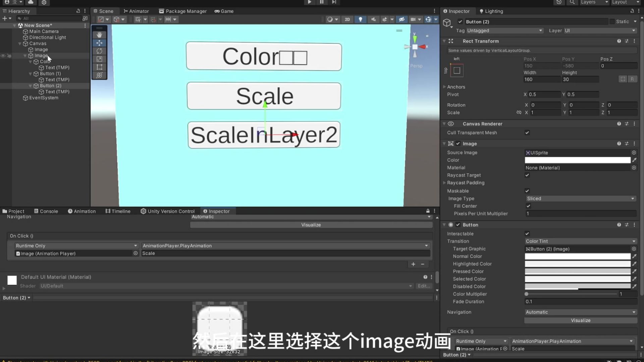The image size is (644, 362).
Task: Open Image component presets icon
Action: click(x=627, y=143)
